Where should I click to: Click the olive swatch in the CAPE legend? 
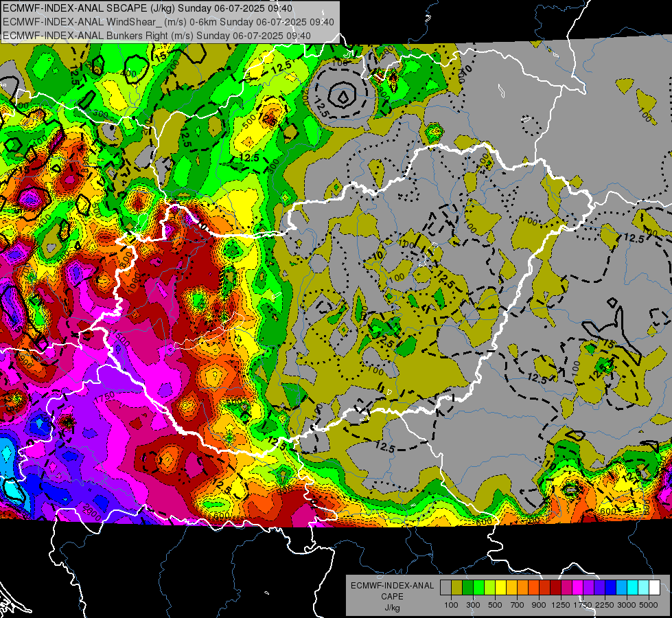[457, 587]
